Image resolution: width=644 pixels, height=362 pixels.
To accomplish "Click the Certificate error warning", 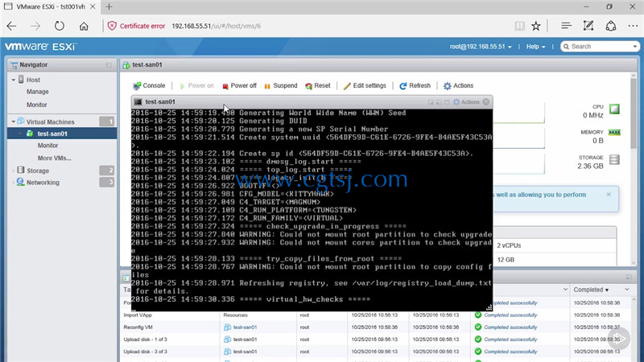I will pyautogui.click(x=136, y=26).
